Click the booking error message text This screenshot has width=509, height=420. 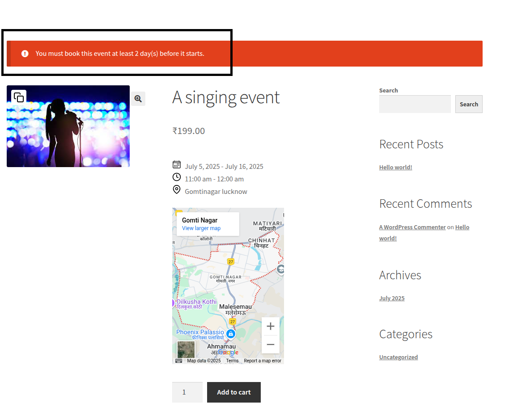[x=120, y=54]
